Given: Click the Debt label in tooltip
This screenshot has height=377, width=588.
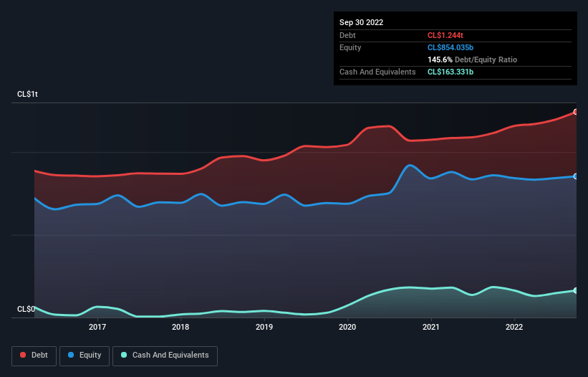Looking at the screenshot, I should click(x=347, y=35).
